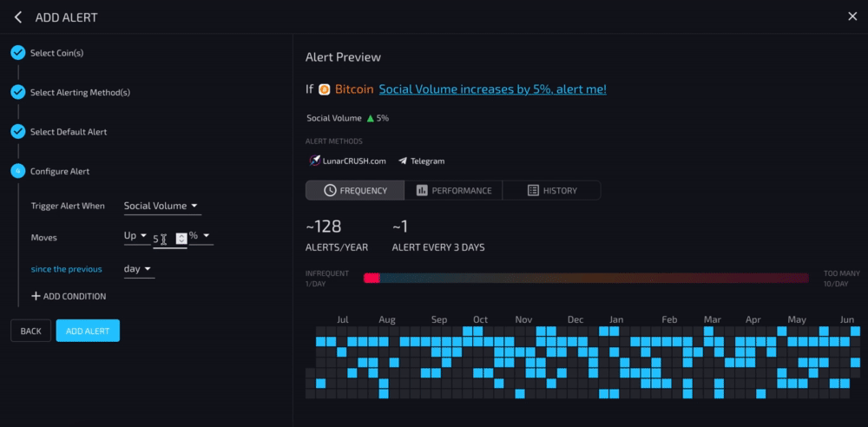Open the Up direction dropdown

click(x=135, y=236)
